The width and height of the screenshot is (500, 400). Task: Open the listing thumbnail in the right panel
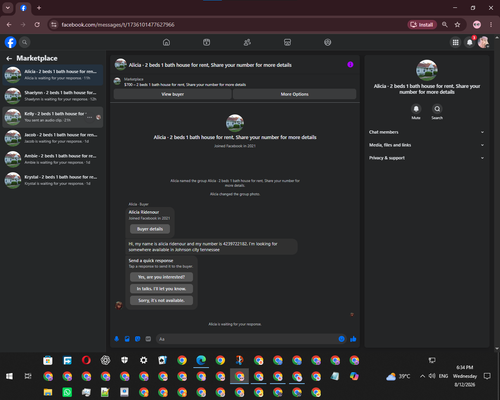click(x=427, y=70)
